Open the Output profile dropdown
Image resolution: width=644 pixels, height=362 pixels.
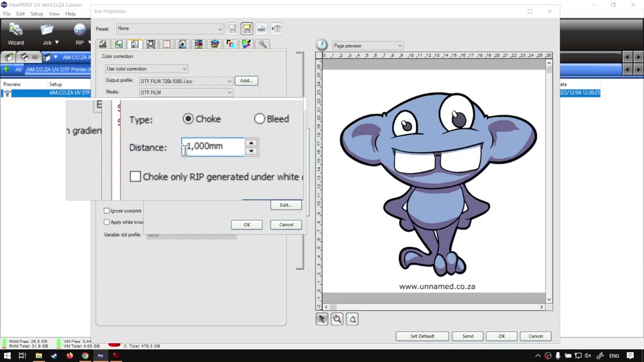coord(186,81)
